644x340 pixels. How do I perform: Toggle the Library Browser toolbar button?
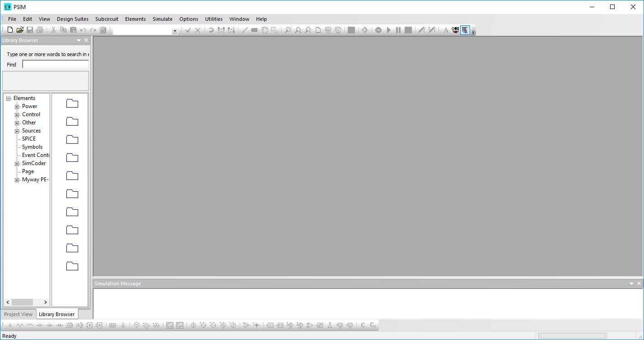coord(465,30)
